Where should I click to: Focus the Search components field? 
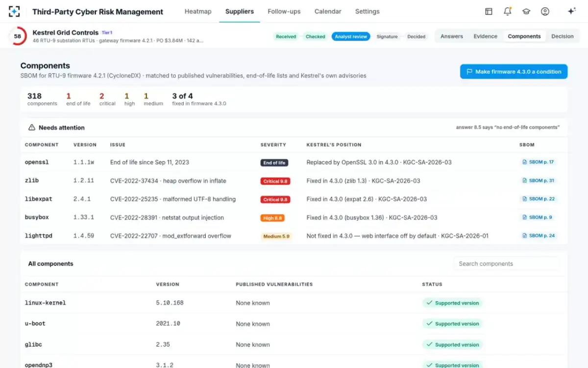[506, 263]
